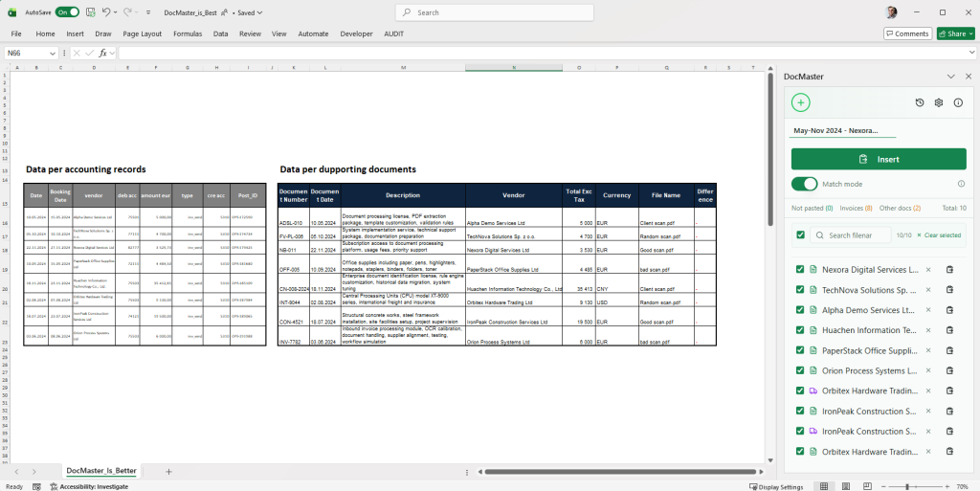
Task: Click the zoom in plus icon
Action: coord(947,486)
